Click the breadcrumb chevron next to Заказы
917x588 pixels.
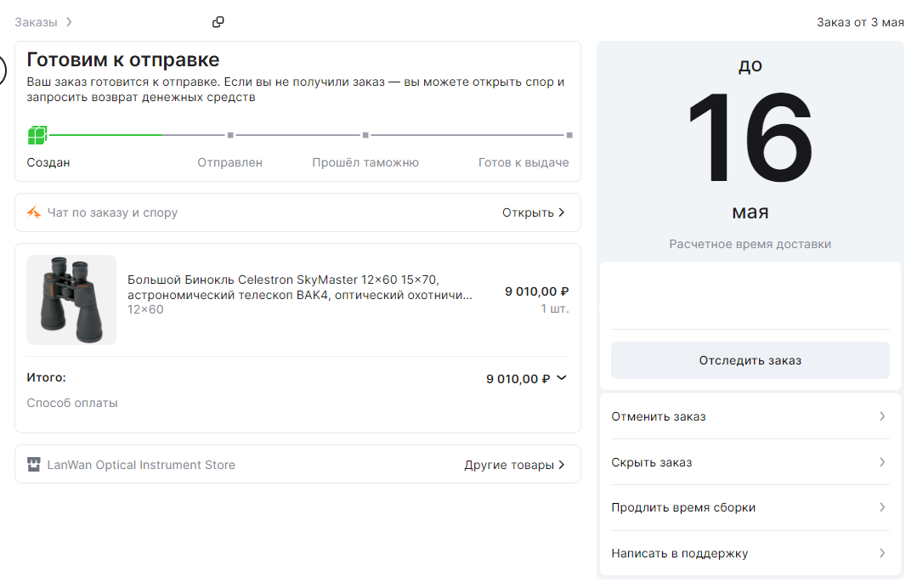pos(69,22)
